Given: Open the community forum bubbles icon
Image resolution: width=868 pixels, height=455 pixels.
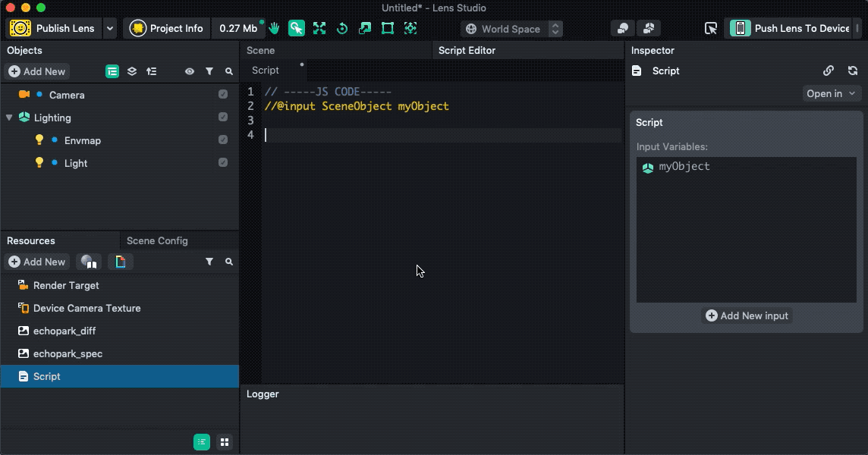Looking at the screenshot, I should tap(649, 28).
